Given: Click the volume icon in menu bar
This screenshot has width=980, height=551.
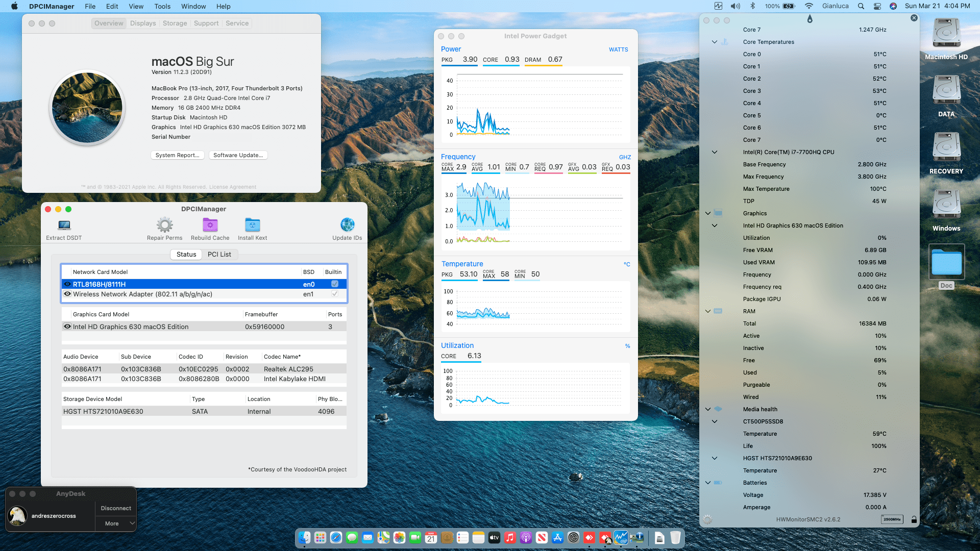Looking at the screenshot, I should coord(736,6).
